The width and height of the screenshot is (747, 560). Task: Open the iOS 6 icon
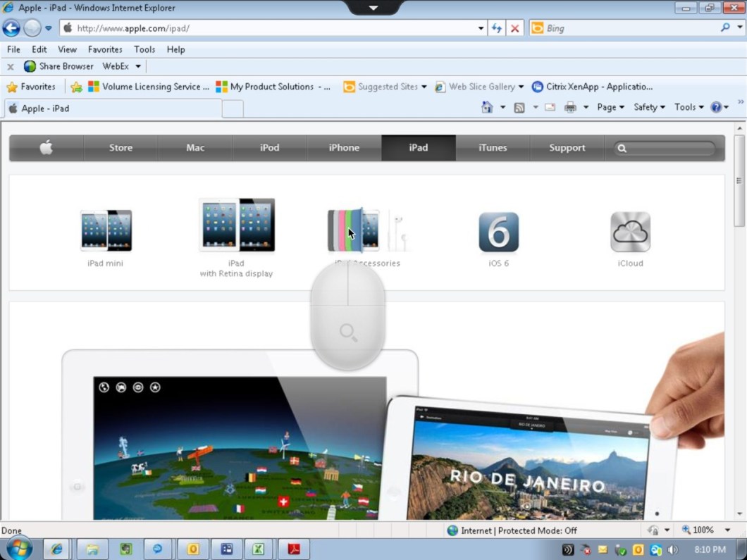pyautogui.click(x=498, y=232)
